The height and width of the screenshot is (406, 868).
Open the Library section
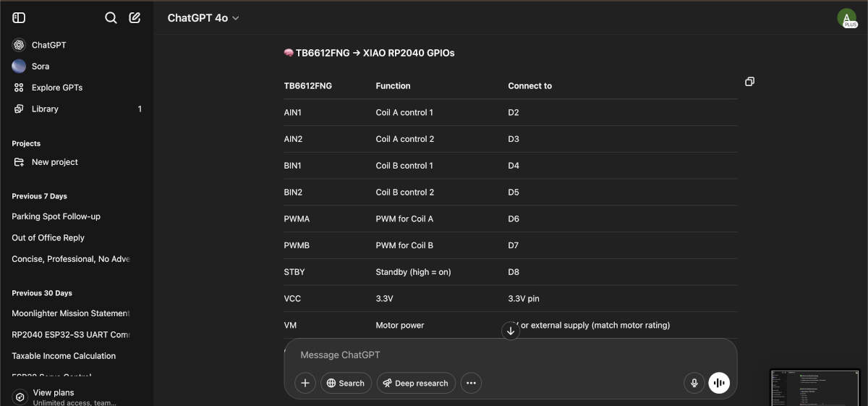[x=77, y=109]
